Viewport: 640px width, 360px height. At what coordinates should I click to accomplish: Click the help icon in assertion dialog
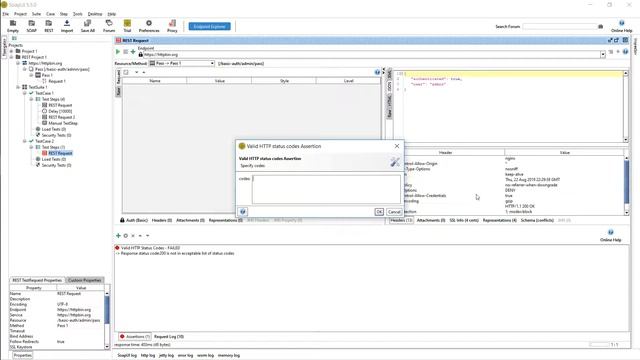point(243,211)
